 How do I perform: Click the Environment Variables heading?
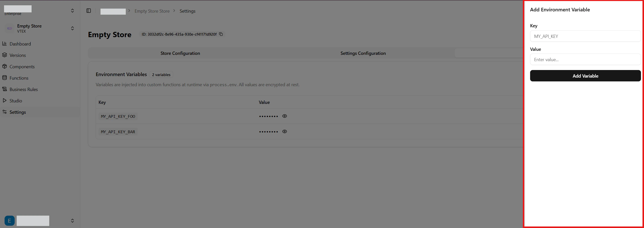(121, 74)
